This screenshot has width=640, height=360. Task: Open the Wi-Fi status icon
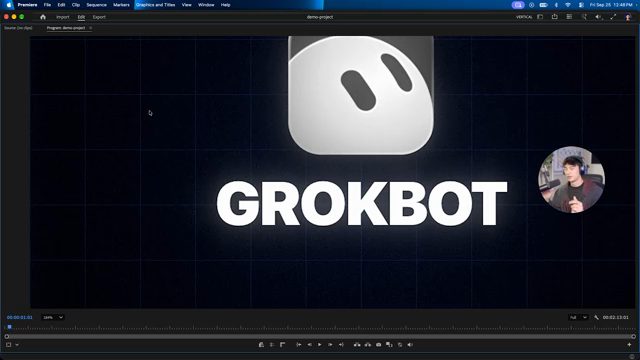click(568, 5)
